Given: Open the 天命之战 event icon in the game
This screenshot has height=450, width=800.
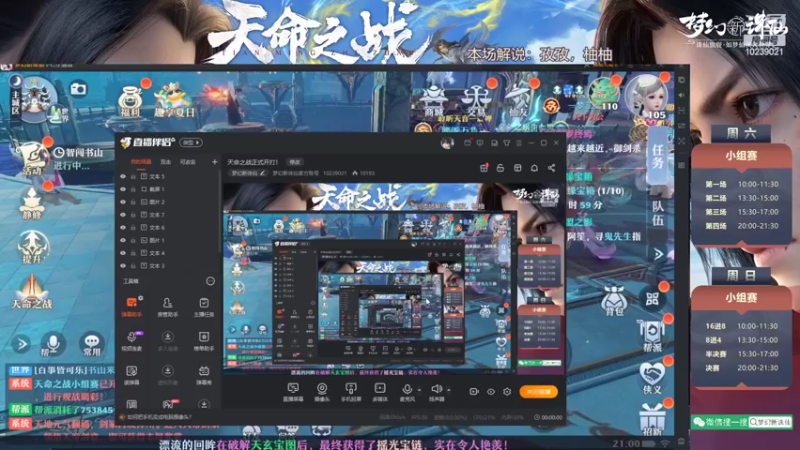Looking at the screenshot, I should click(x=32, y=292).
